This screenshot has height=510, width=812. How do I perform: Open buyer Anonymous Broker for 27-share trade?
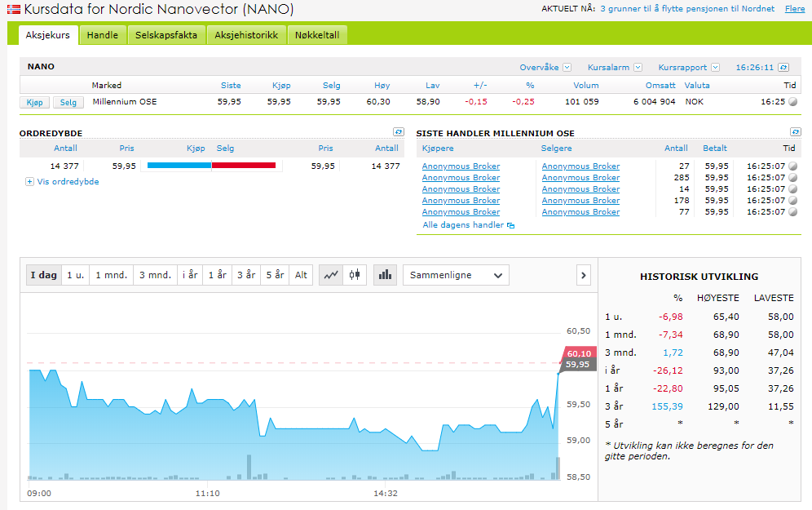pos(461,166)
